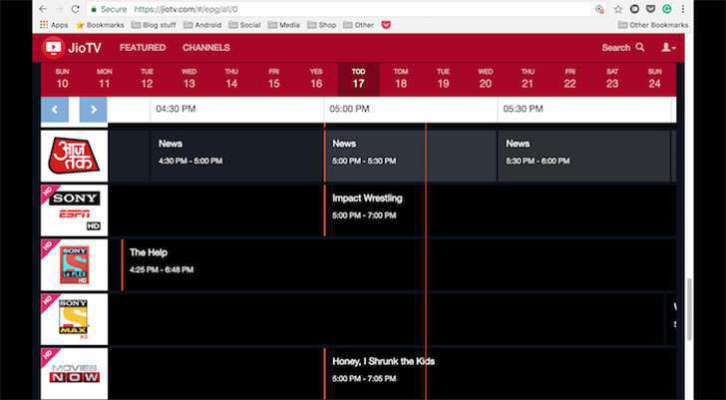Screen dimensions: 726x400
Task: Open the News 5:00 PM - 5:30 PM programme
Action: [410, 156]
